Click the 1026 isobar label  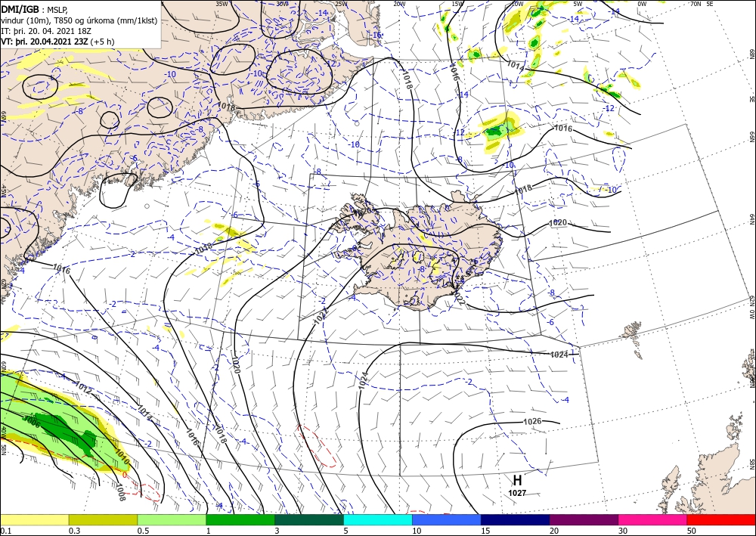[532, 421]
